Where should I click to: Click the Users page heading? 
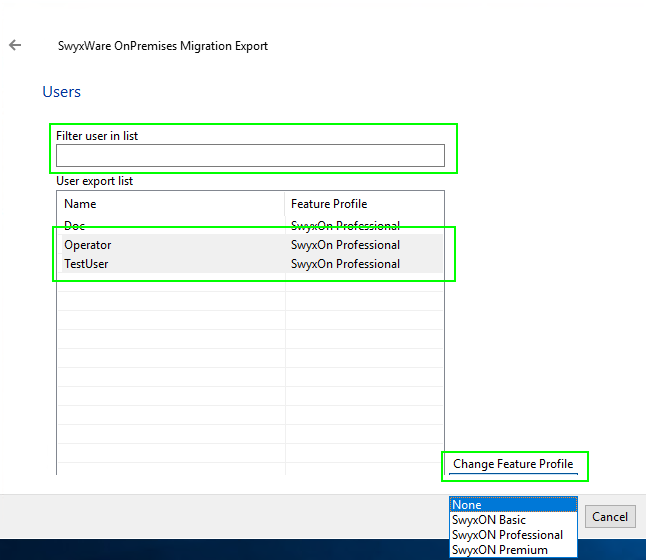coord(61,92)
